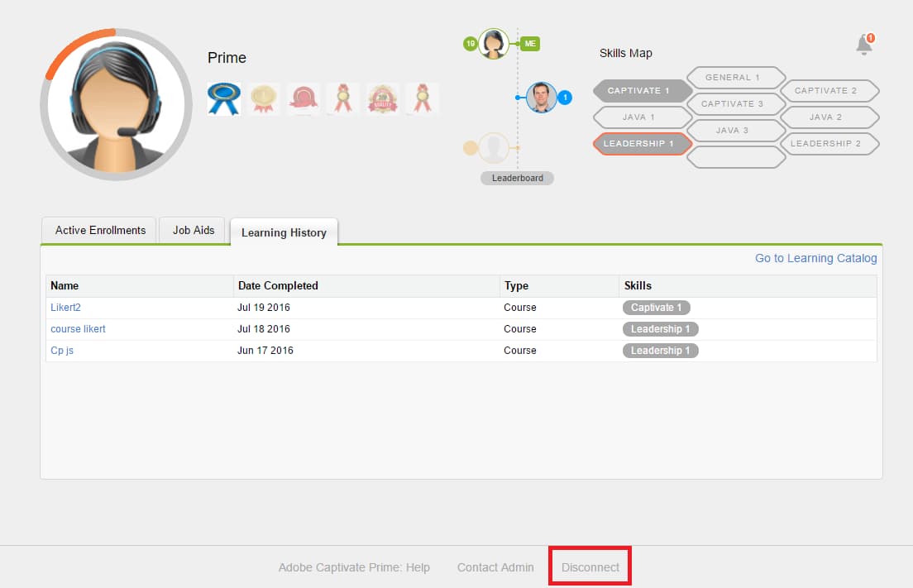Open the Likert2 course details
Screen dimensions: 913x588
tap(65, 307)
